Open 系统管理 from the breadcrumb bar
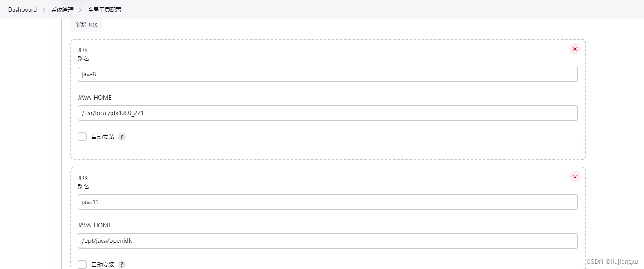This screenshot has width=644, height=269. 62,9
